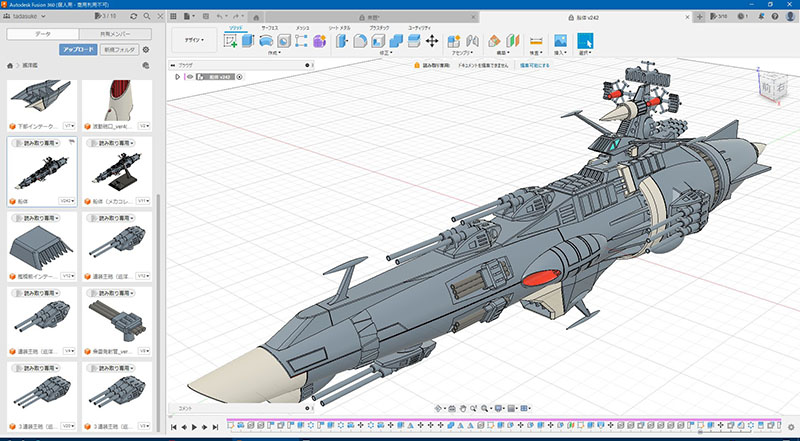Open the Data Panel grid icon
Screen dimensions: 800x441
174,16
